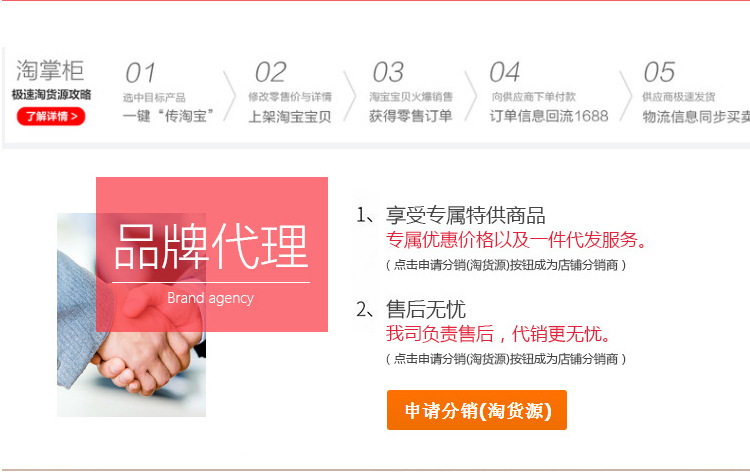Click the step 01 number
Image resolution: width=750 pixels, height=472 pixels.
(x=141, y=73)
